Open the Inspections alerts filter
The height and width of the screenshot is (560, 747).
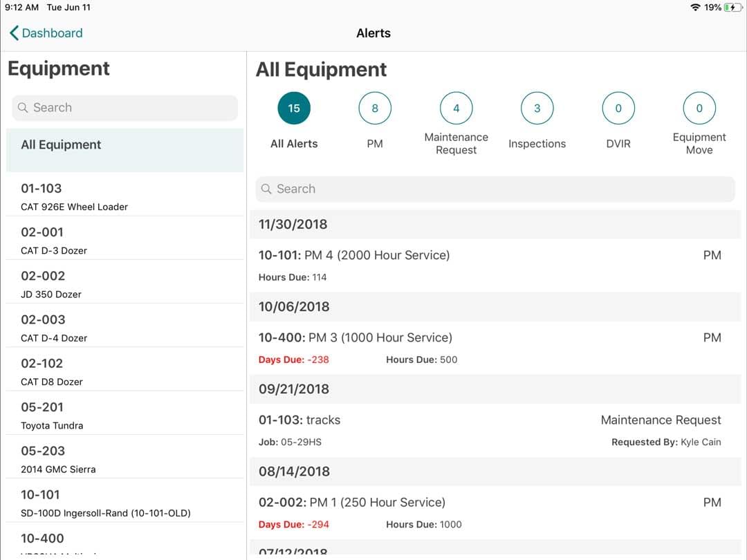coord(537,108)
